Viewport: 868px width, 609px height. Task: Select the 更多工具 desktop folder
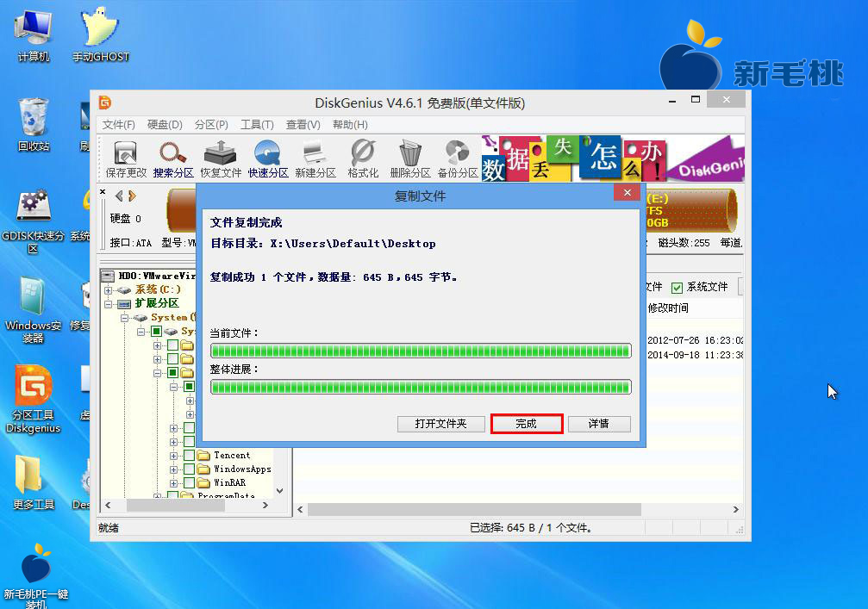click(34, 482)
